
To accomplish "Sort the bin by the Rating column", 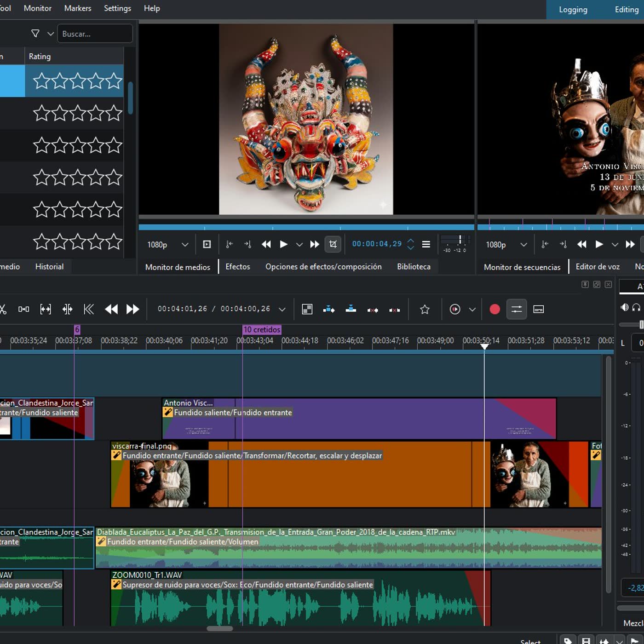I will click(x=74, y=56).
